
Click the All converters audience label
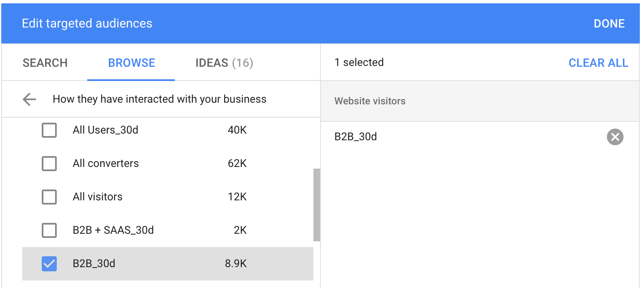point(106,164)
